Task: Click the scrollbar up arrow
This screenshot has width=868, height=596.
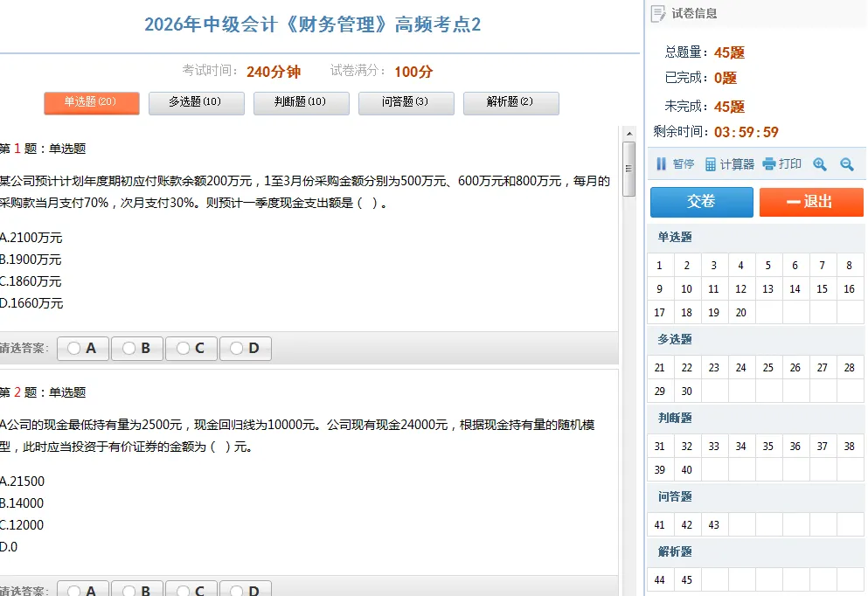Action: [629, 134]
